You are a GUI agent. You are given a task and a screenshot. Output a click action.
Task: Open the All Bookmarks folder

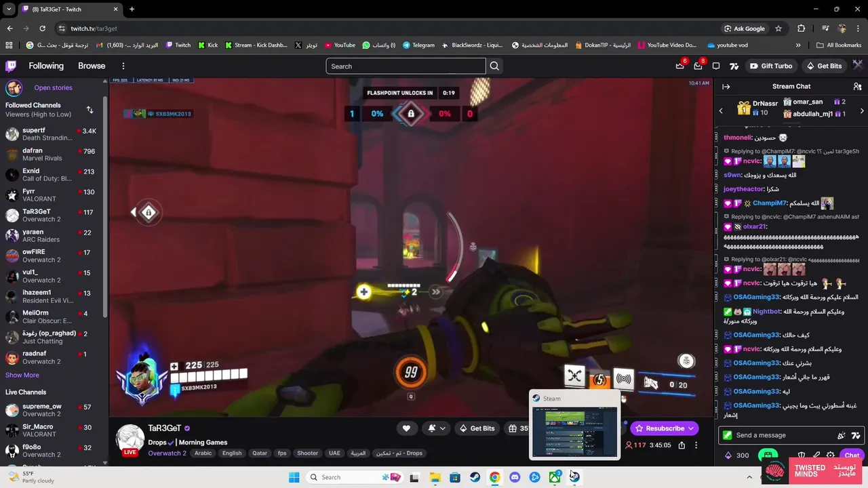838,45
